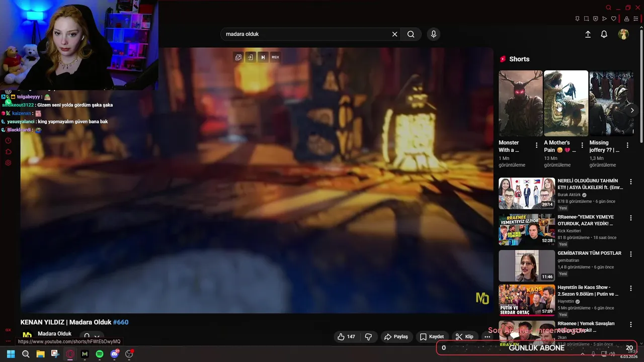This screenshot has width=644, height=362.
Task: Save video with the Kaydet button
Action: point(432,336)
